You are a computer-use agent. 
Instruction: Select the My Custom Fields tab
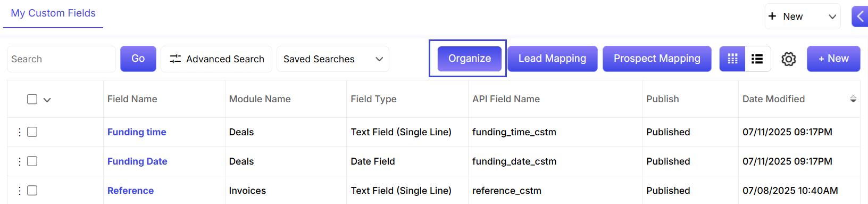pyautogui.click(x=53, y=13)
